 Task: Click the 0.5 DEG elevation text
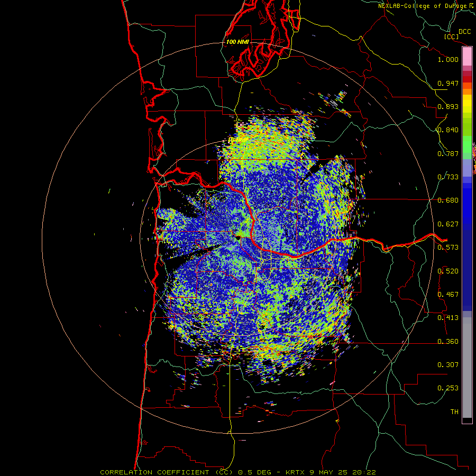255,472
